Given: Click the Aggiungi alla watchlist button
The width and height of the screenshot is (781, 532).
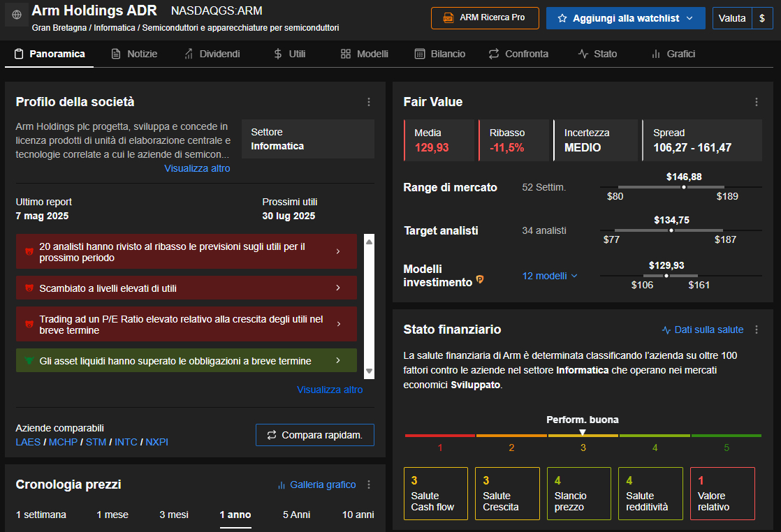Looking at the screenshot, I should click(x=626, y=18).
